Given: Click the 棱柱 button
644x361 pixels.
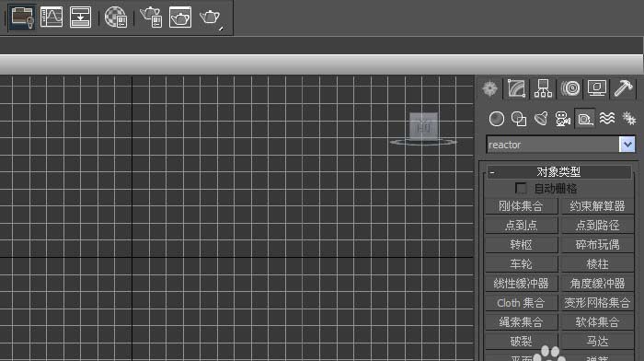Looking at the screenshot, I should [x=597, y=264].
